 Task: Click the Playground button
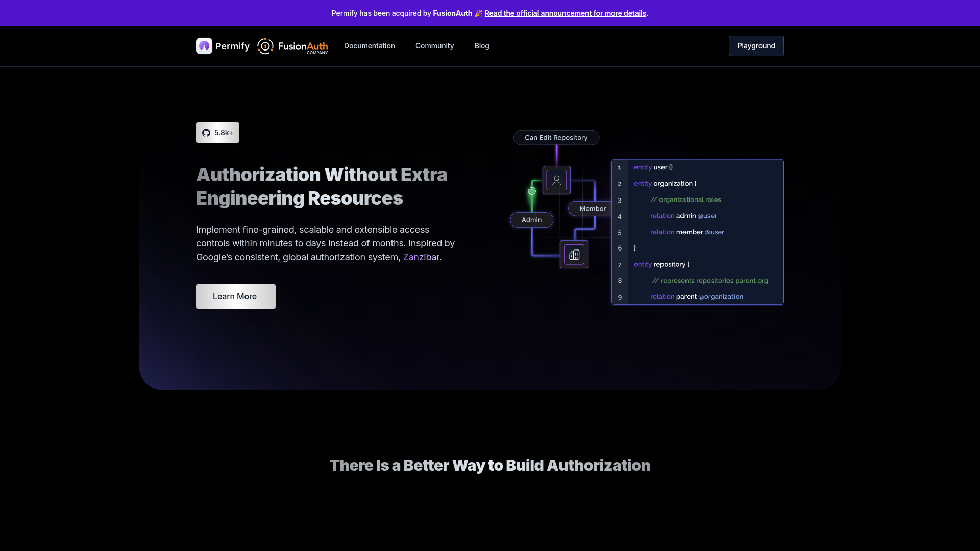tap(756, 46)
